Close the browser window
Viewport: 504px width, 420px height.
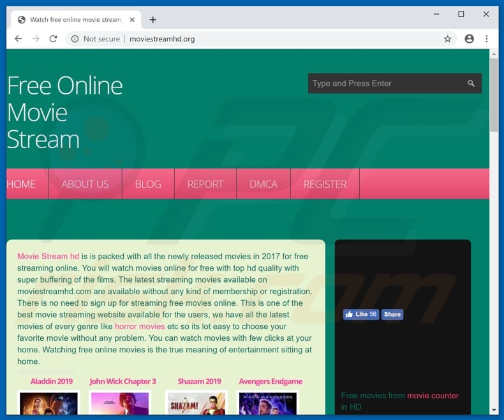coord(486,14)
